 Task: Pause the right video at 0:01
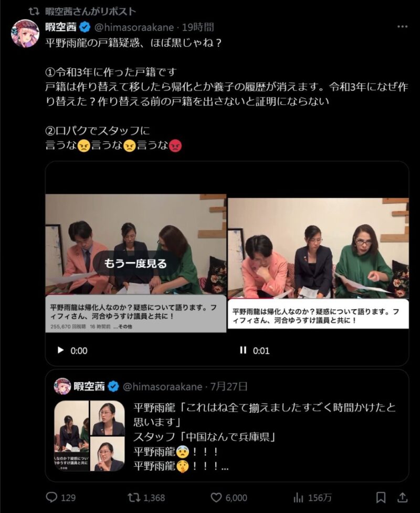[243, 350]
